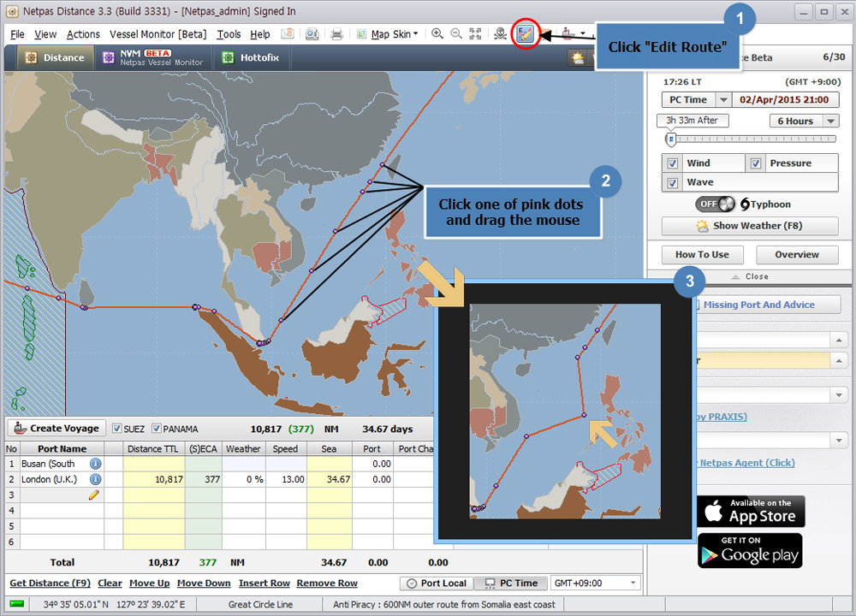Click the weather date field 02/Apr/2015 21:00

tap(784, 100)
